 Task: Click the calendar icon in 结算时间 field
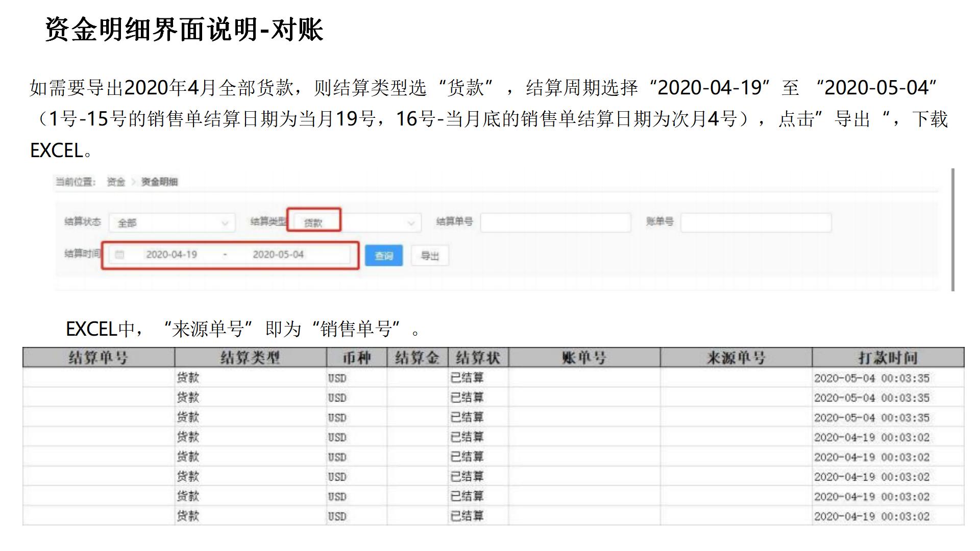click(119, 255)
